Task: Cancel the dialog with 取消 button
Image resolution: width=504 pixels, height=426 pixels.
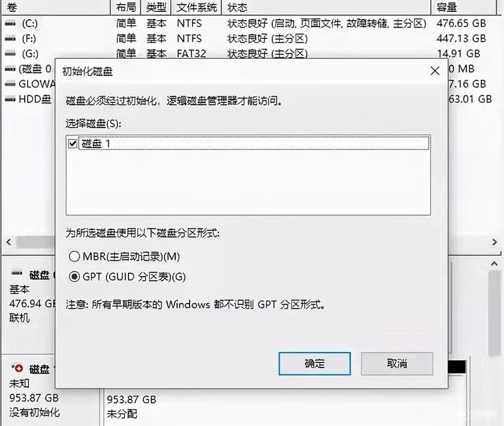Action: coord(397,364)
